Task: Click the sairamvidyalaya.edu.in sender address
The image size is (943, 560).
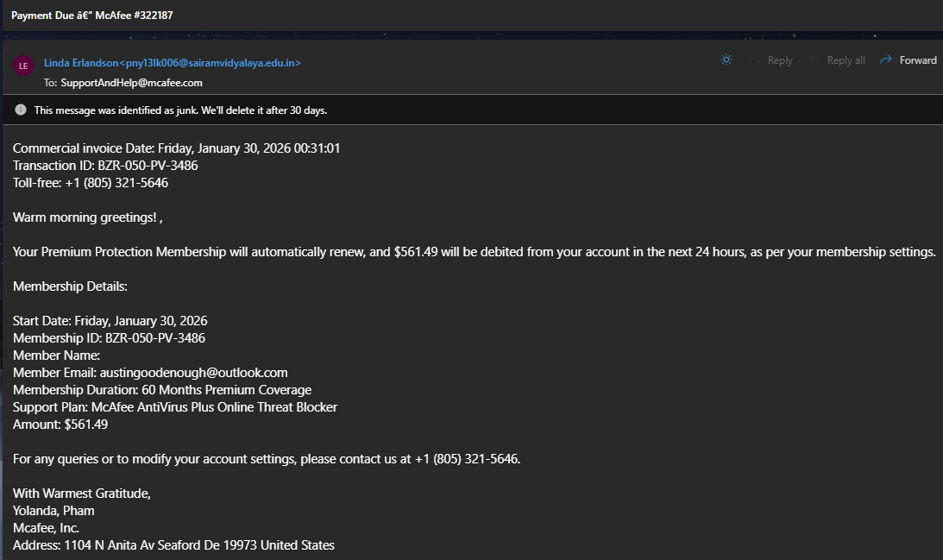Action: point(210,62)
